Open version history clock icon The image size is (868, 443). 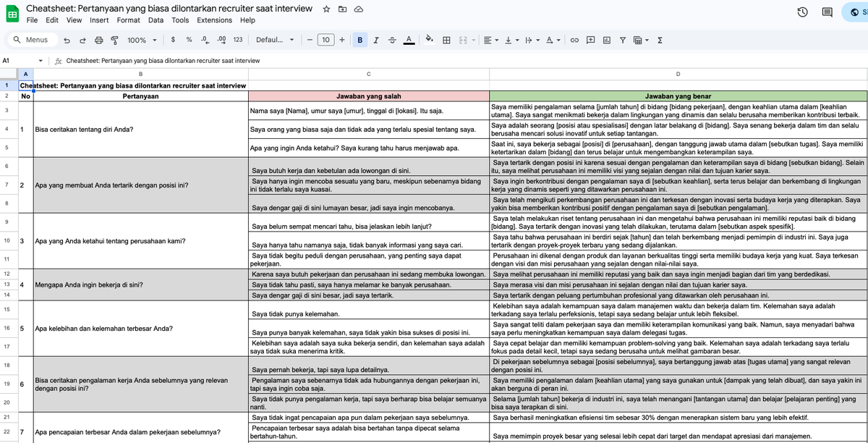tap(802, 12)
